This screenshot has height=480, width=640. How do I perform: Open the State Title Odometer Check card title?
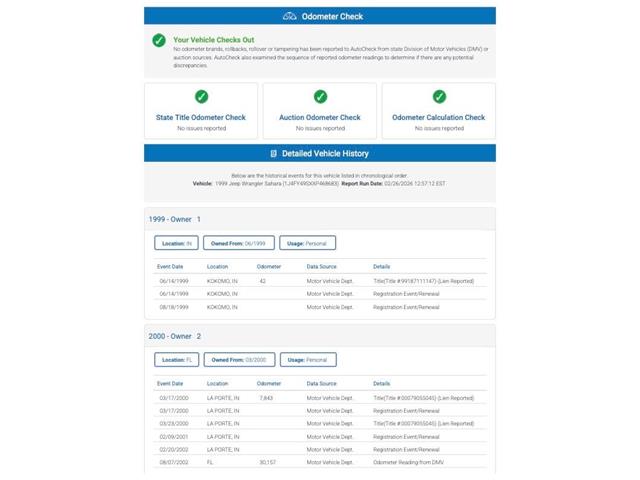point(201,118)
